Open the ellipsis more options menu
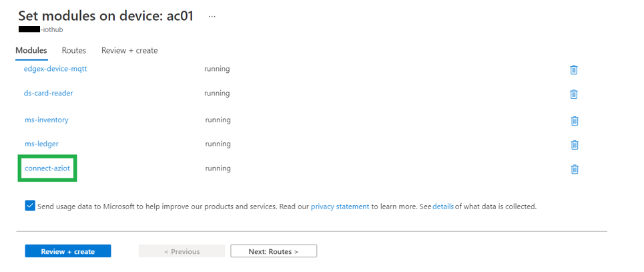The image size is (644, 272). point(212,15)
